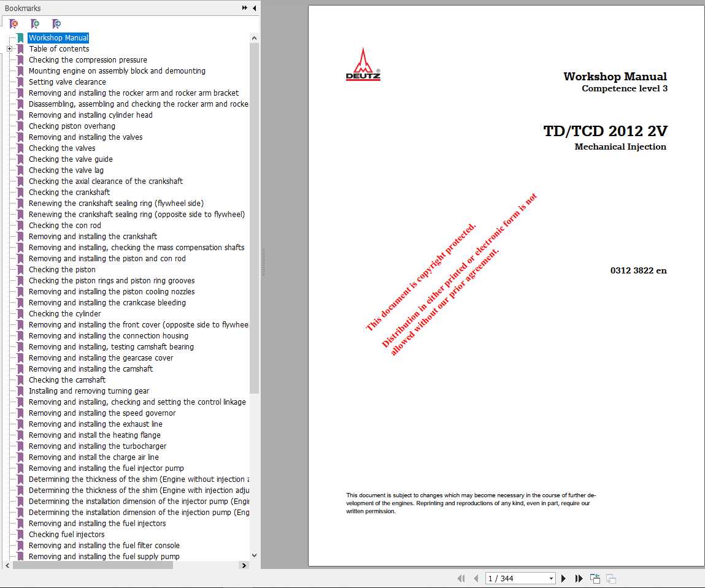This screenshot has height=588, width=705.
Task: Click the left arrow of the bookmarks horizontal scrollbar
Action: tap(7, 565)
